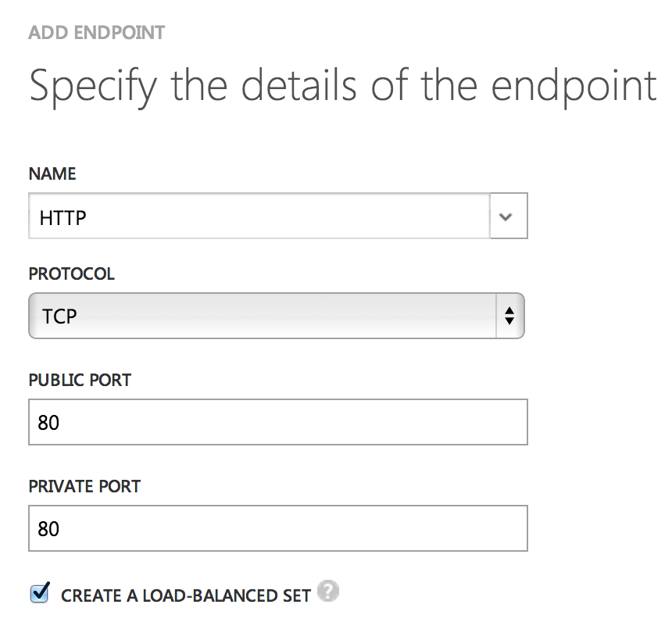Click the NAME field label
Image resolution: width=672 pixels, height=633 pixels.
click(x=52, y=173)
